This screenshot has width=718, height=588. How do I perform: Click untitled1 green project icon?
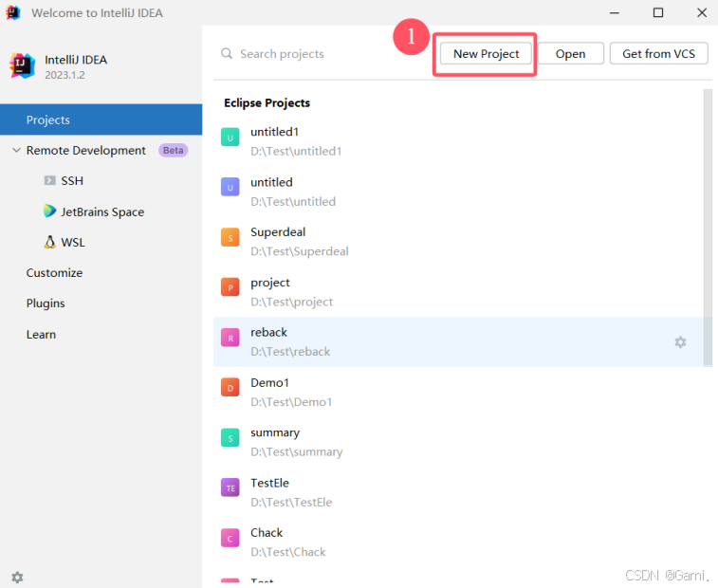click(x=230, y=137)
